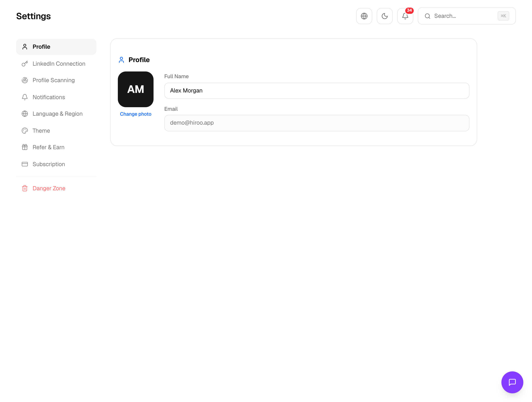The width and height of the screenshot is (532, 402).
Task: Click the Settings page title
Action: tap(33, 16)
